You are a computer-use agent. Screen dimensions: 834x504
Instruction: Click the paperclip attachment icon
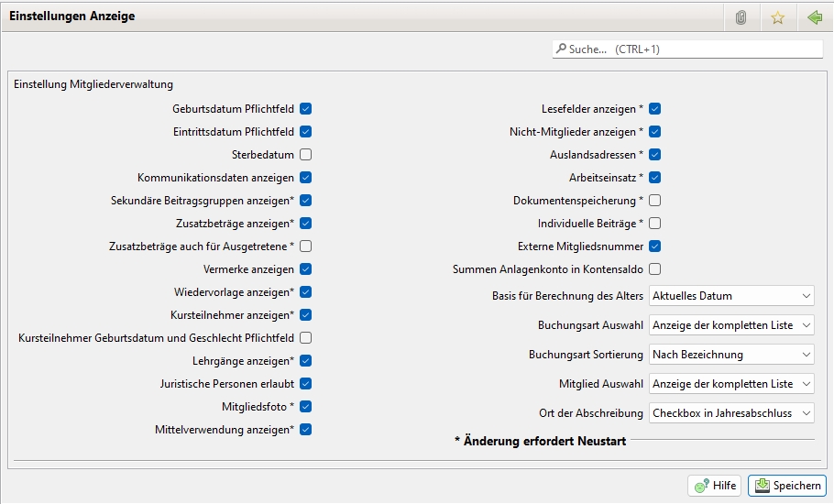[x=741, y=17]
